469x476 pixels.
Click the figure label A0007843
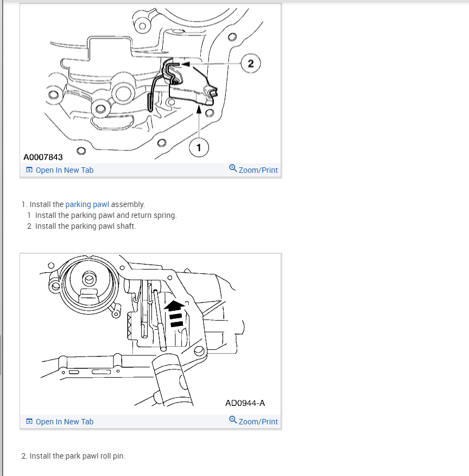coord(43,157)
